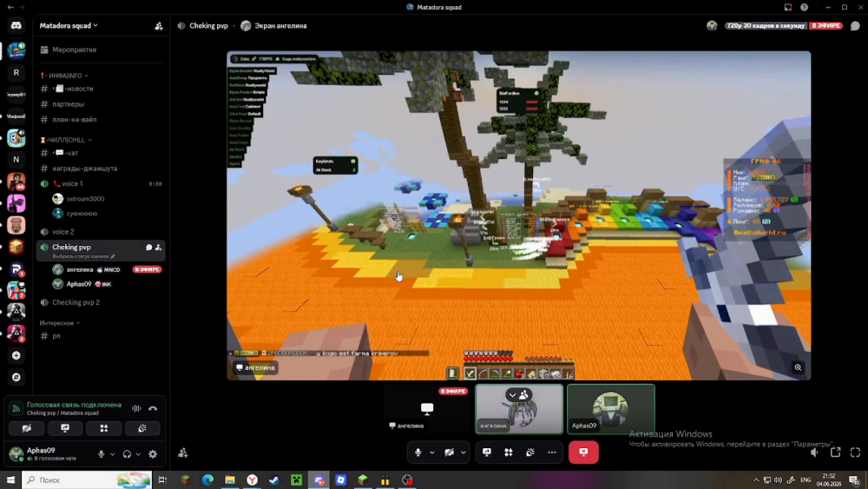868x489 pixels.
Task: Show voice channel chat at top right
Action: click(855, 26)
